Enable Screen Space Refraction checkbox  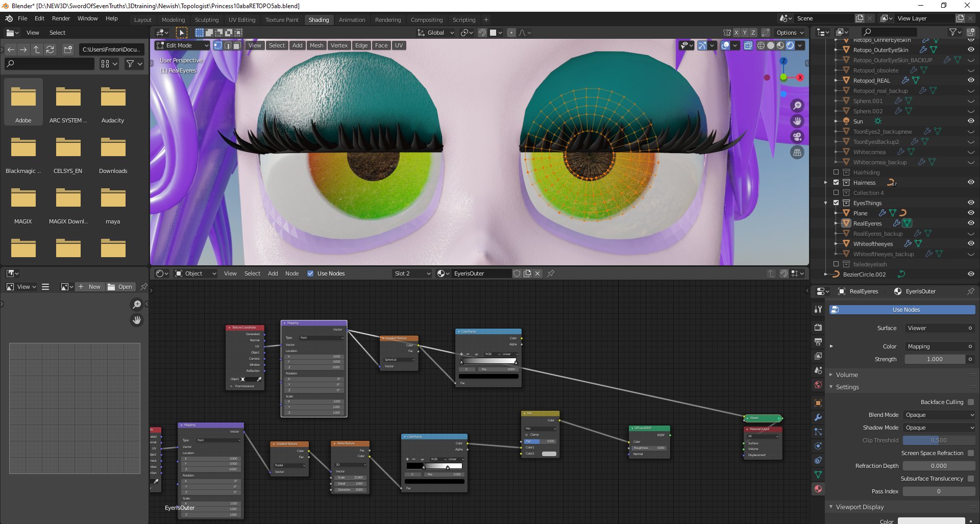click(x=971, y=453)
